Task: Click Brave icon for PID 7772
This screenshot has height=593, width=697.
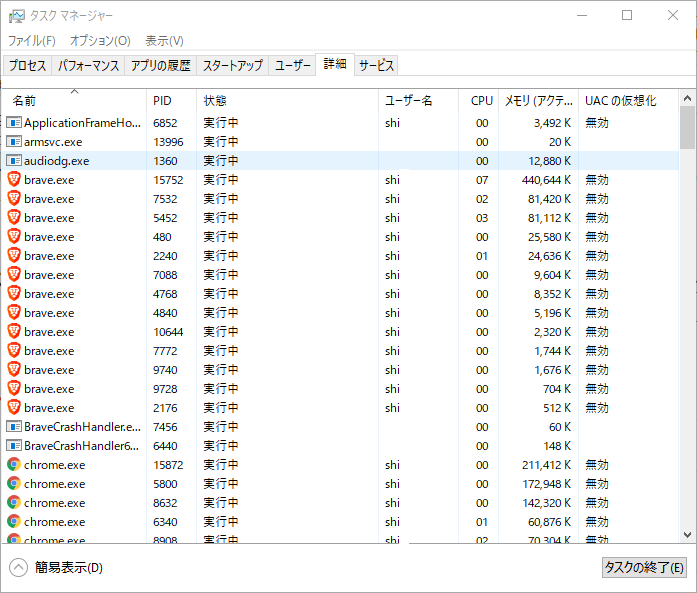Action: click(x=14, y=350)
